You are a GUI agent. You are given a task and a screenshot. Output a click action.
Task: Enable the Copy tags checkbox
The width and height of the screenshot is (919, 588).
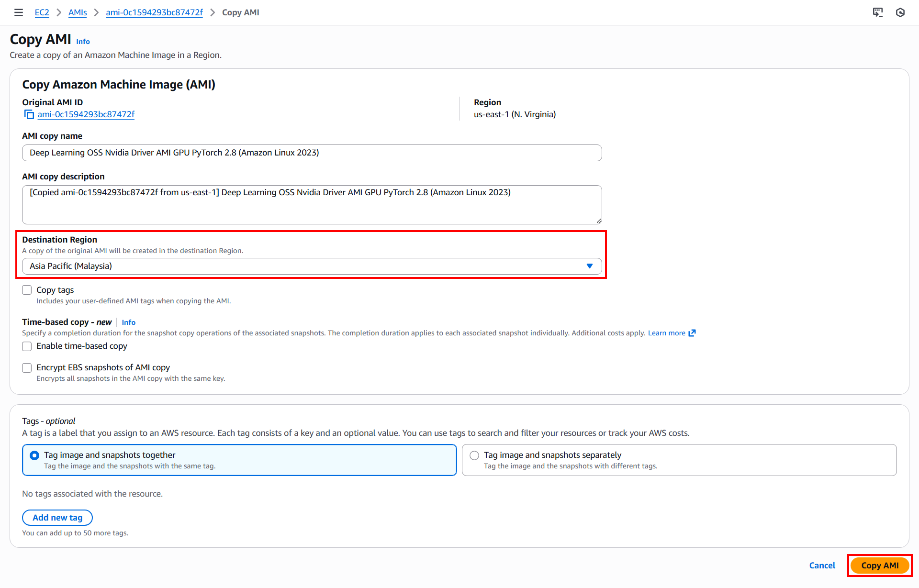[27, 290]
